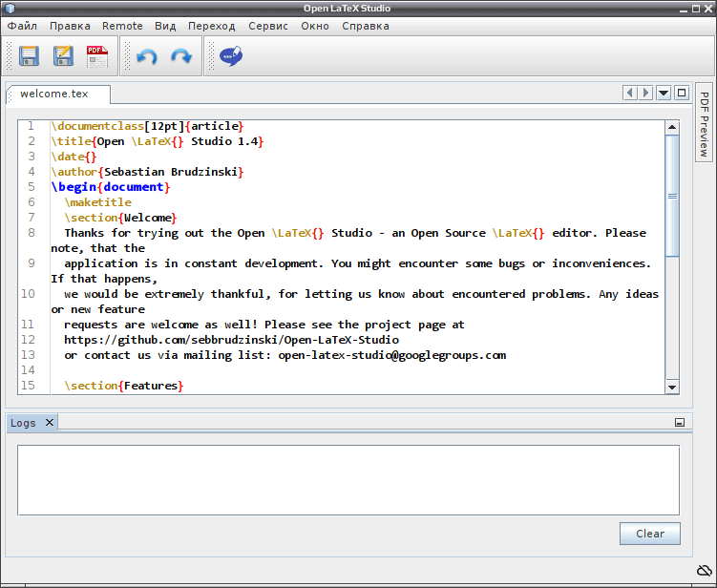Click the app icon in the title bar

click(10, 9)
